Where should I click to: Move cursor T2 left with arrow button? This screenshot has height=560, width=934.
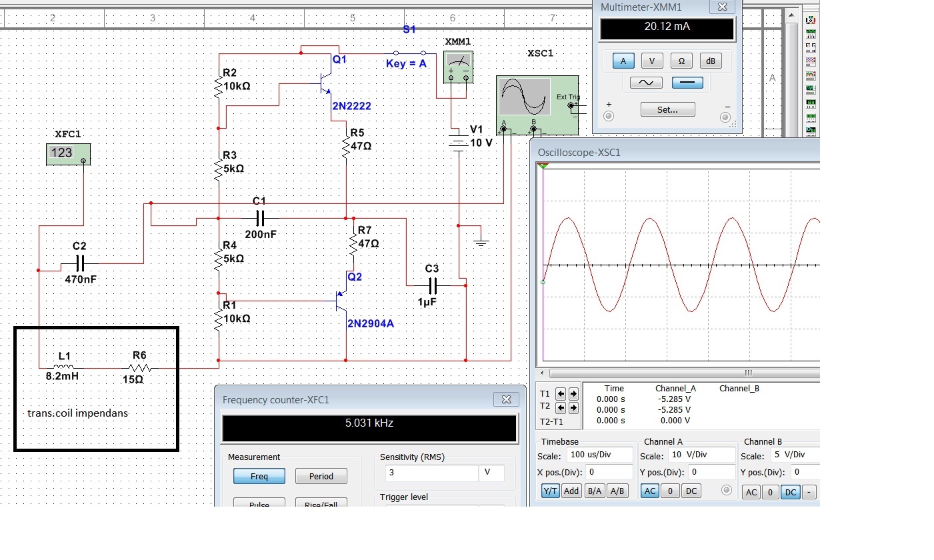(561, 407)
